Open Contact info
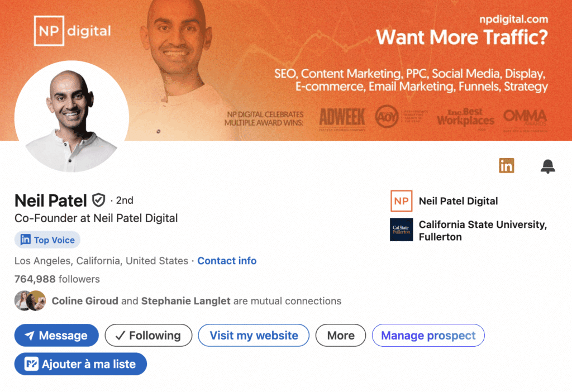The height and width of the screenshot is (392, 572). tap(227, 260)
